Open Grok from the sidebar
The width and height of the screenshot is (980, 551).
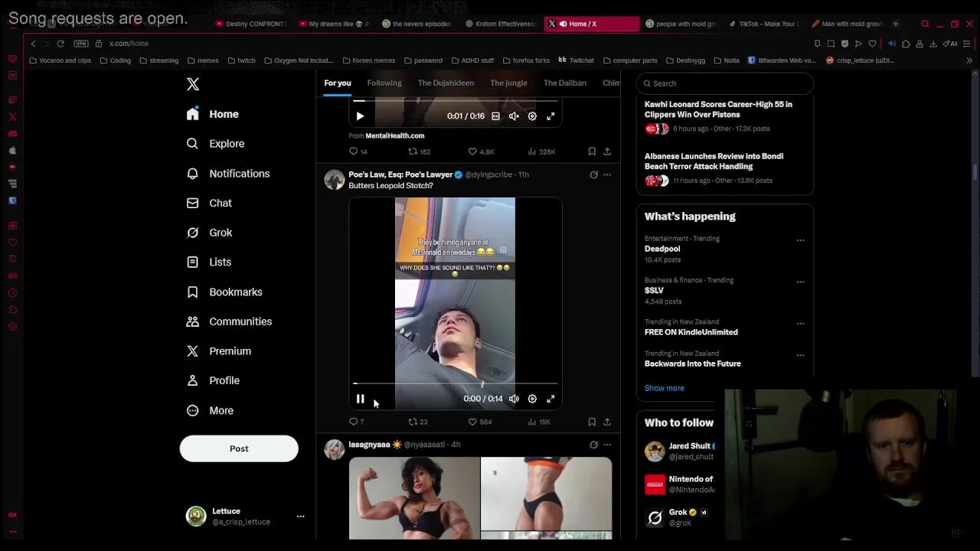tap(209, 233)
